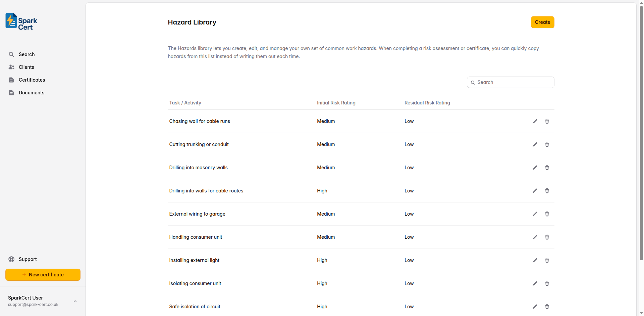644x316 pixels.
Task: Delete the 'Cutting trunking or conduit' hazard
Action: tap(547, 144)
